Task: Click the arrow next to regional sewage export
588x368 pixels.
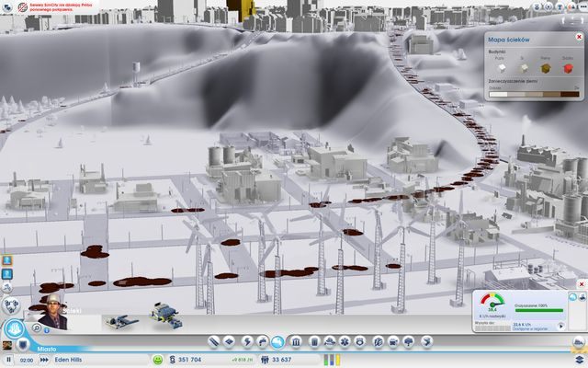Action: coord(561,326)
